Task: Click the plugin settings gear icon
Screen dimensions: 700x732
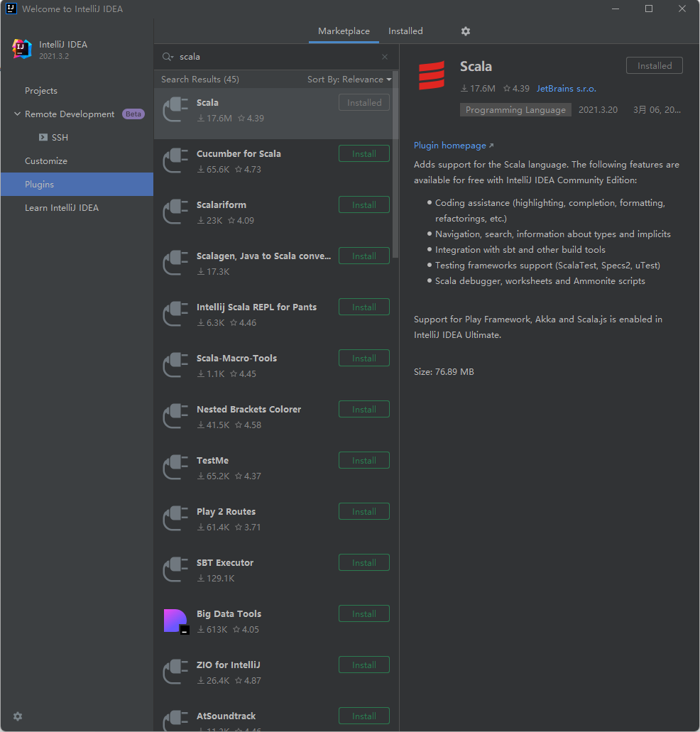Action: coord(465,31)
